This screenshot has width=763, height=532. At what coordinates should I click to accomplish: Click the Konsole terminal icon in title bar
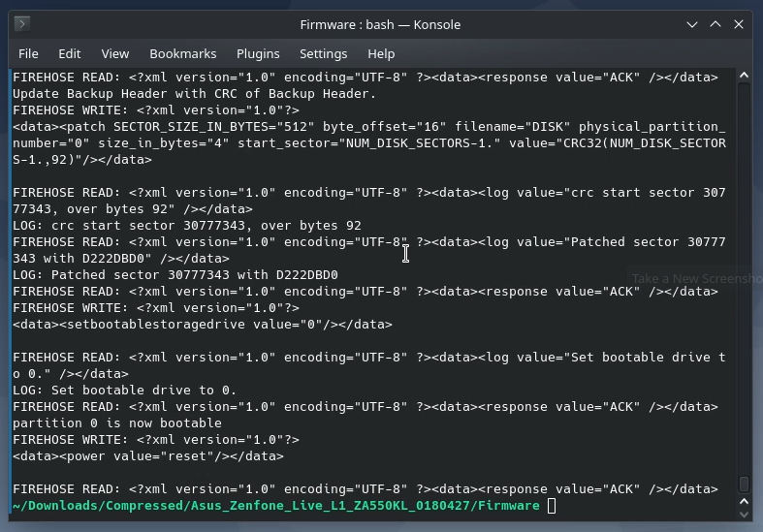22,24
